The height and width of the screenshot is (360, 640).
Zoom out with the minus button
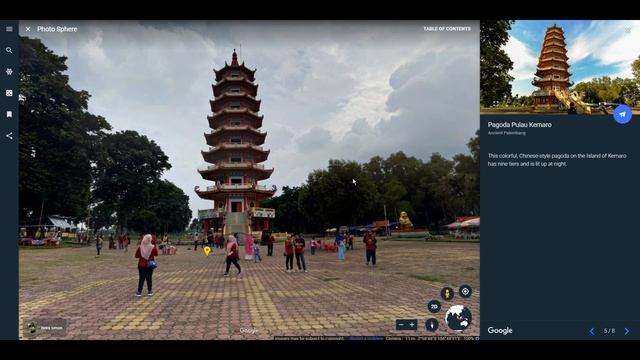click(401, 325)
